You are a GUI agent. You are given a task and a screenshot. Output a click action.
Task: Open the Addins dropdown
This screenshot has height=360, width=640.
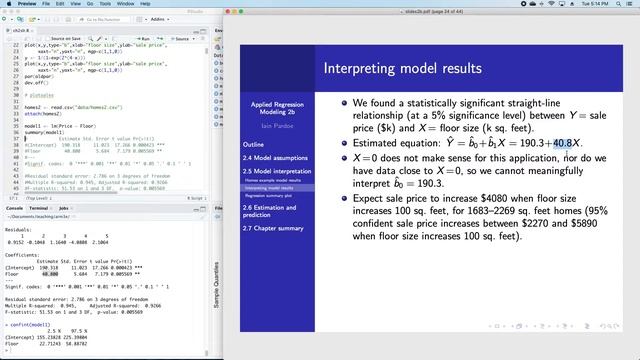point(160,19)
